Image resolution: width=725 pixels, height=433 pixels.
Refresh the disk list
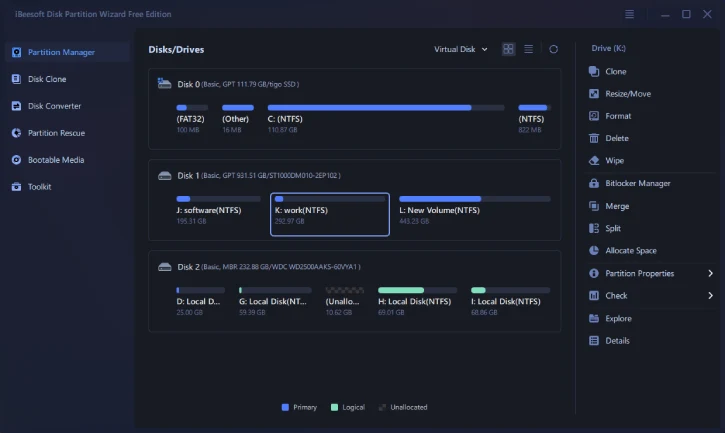553,49
